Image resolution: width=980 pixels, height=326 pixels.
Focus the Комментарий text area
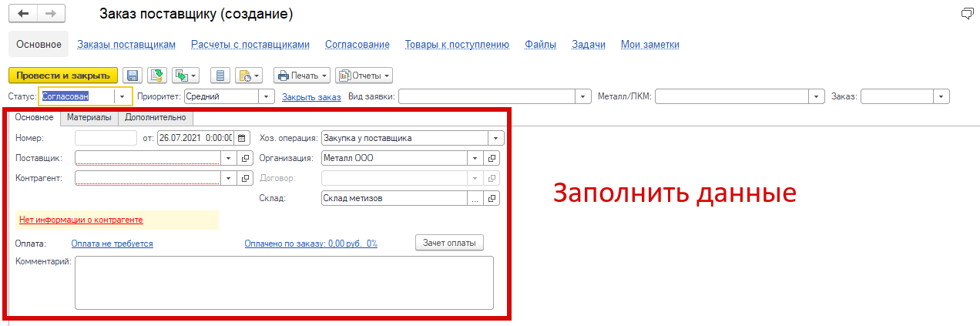click(x=284, y=283)
